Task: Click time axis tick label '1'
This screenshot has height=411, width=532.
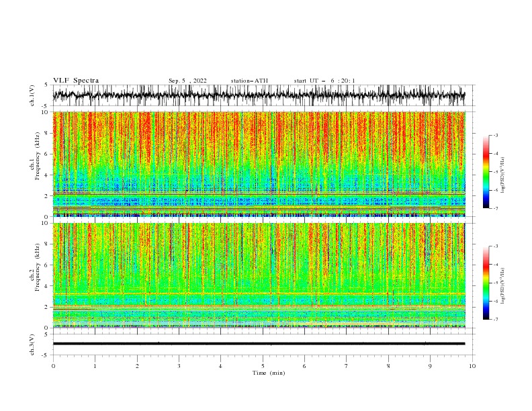Action: (95, 366)
